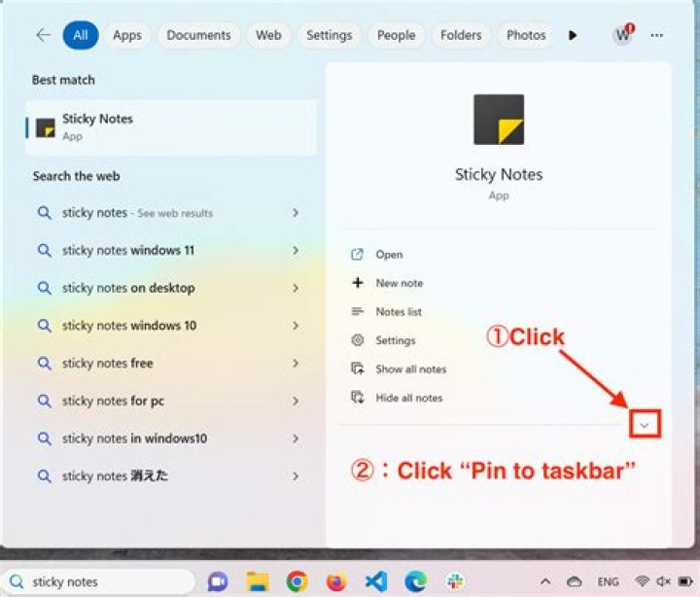Open File Explorer from the taskbar
700x597 pixels.
coord(258,581)
